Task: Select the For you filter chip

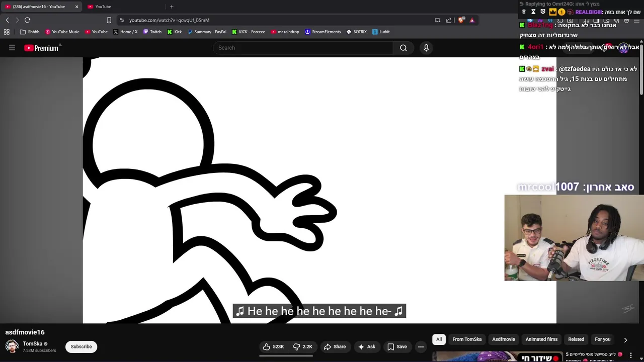Action: pos(603,339)
